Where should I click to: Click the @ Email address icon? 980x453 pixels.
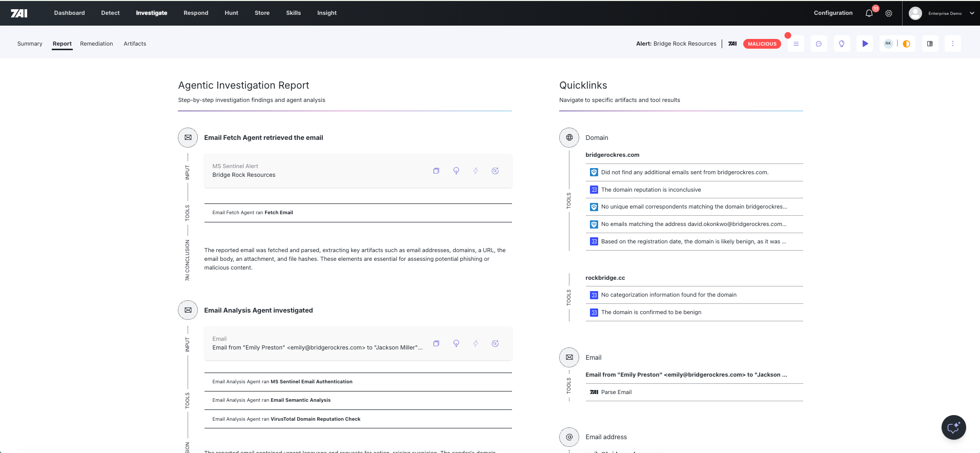[569, 437]
